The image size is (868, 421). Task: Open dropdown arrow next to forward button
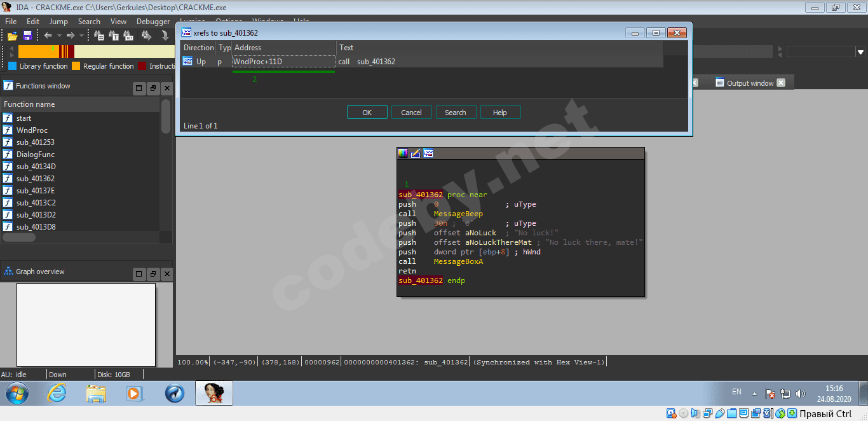pyautogui.click(x=81, y=36)
